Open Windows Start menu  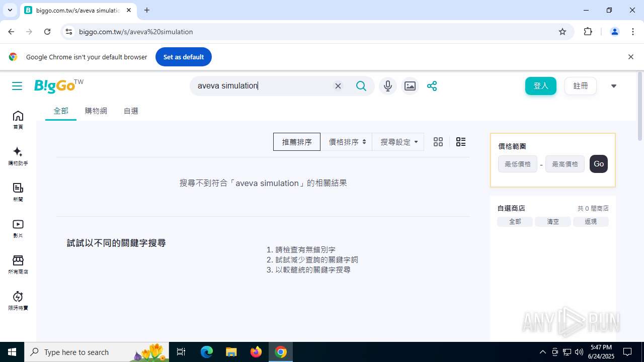(12, 352)
